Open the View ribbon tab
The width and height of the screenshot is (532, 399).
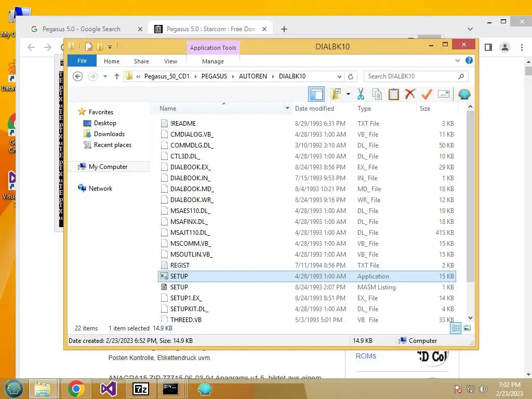170,61
